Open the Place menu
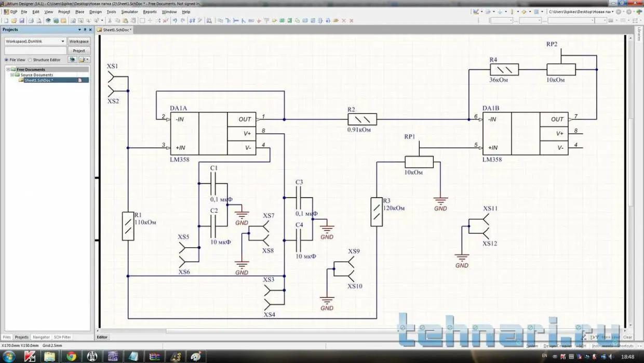The image size is (644, 363). click(79, 11)
